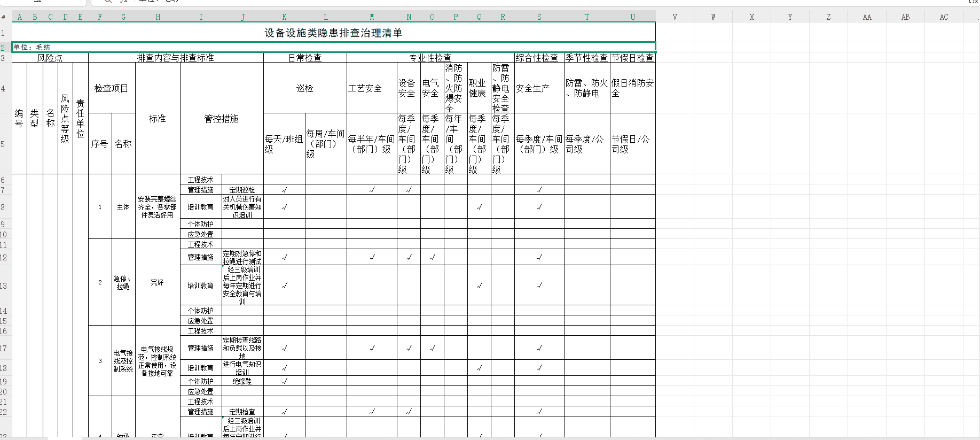Click the select-all corner triangle
Viewport: 980px width, 440px height.
(x=4, y=17)
